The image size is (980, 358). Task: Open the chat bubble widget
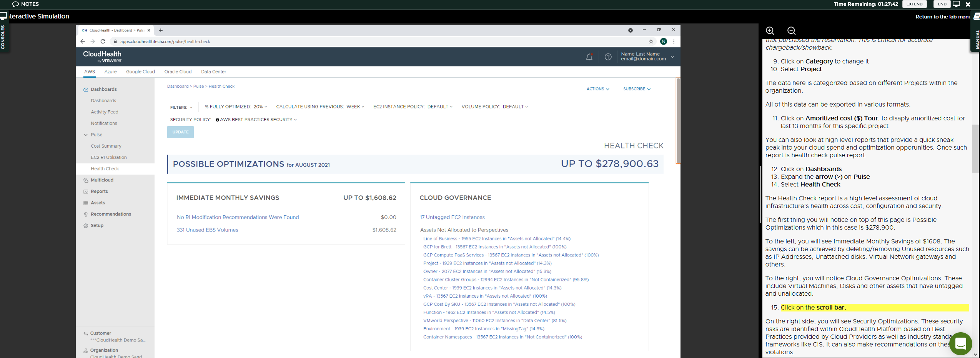pos(960,343)
